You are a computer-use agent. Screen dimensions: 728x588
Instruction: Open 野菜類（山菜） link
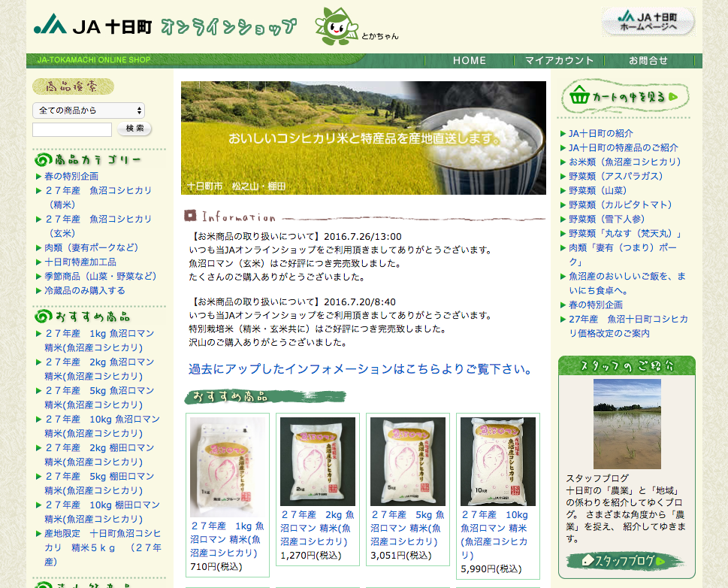click(597, 190)
